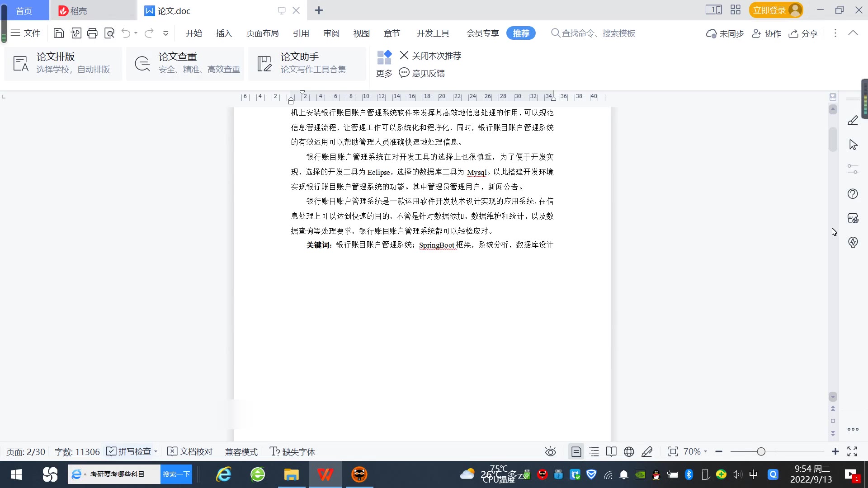868x488 pixels.
Task: Click the help question mark sidebar icon
Action: tap(853, 194)
